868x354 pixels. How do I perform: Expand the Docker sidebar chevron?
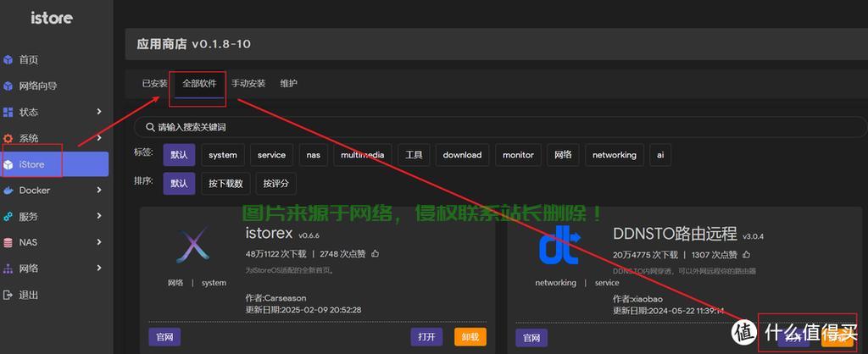point(99,190)
